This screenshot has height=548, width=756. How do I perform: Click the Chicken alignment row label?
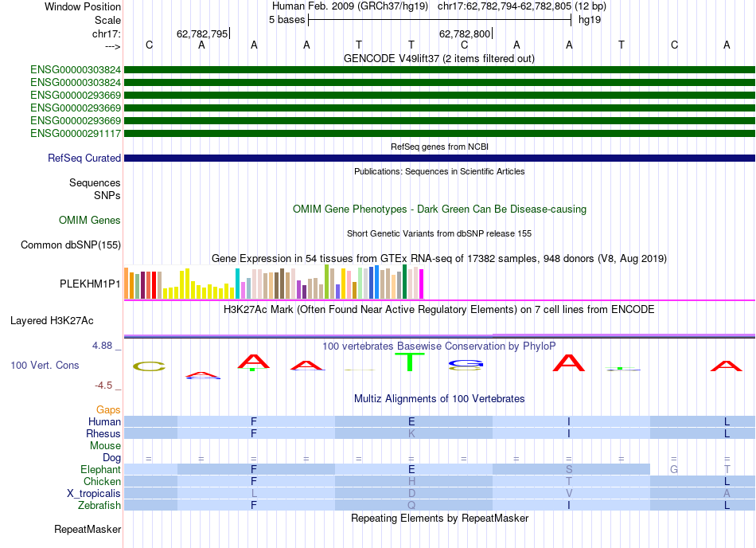[102, 481]
